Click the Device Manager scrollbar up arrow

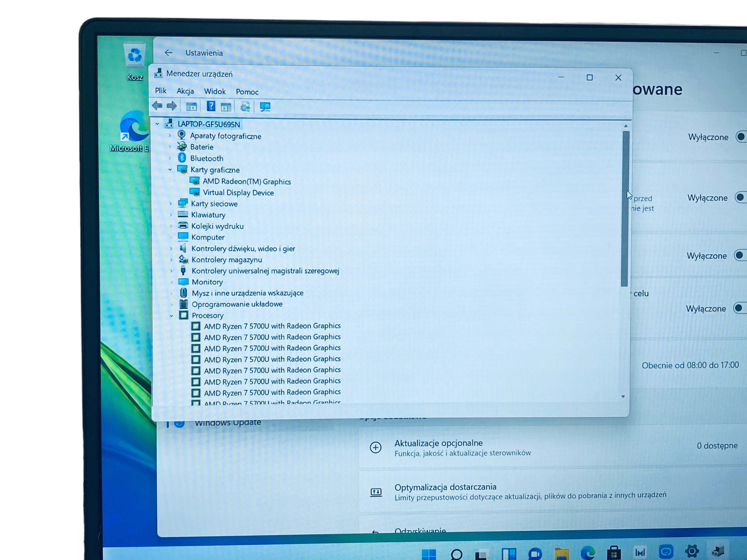tap(626, 126)
